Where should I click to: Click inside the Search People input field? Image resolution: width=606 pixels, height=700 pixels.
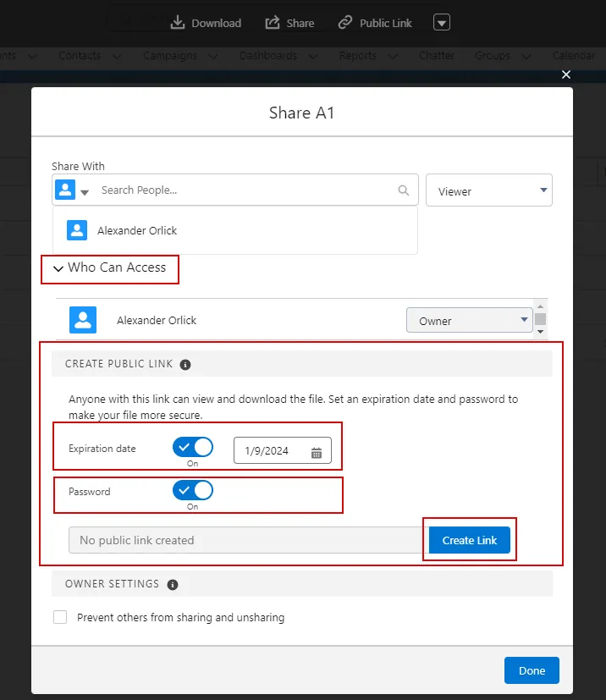[212, 190]
